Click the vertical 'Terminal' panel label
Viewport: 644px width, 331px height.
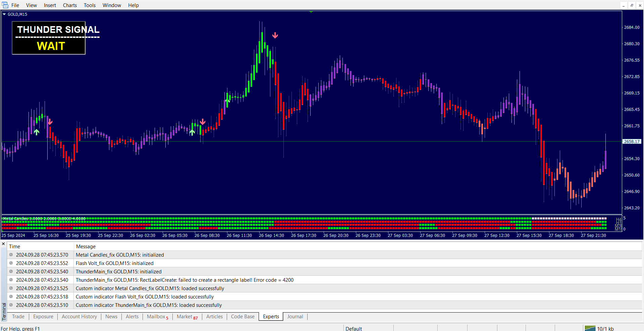4,312
